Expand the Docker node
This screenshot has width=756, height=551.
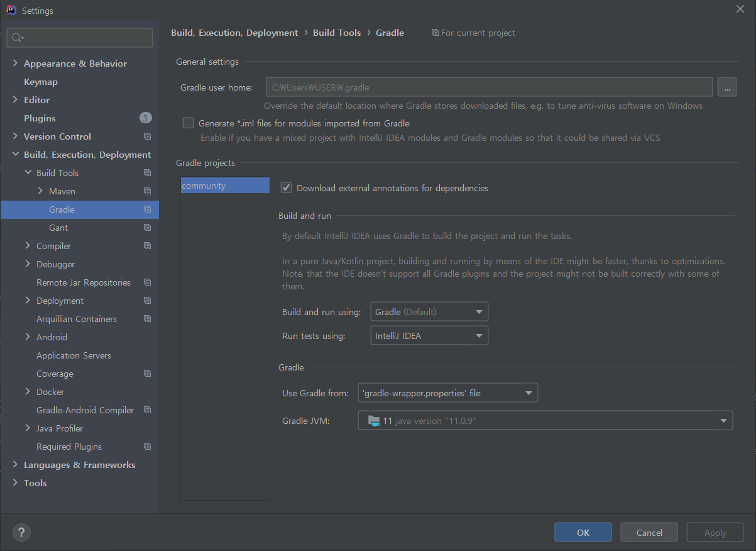[28, 392]
